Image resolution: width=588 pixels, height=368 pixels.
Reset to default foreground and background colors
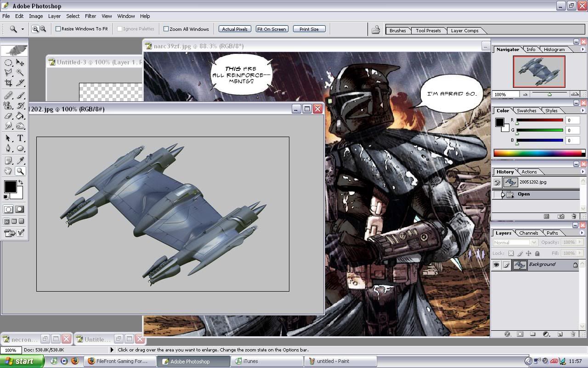pyautogui.click(x=6, y=197)
